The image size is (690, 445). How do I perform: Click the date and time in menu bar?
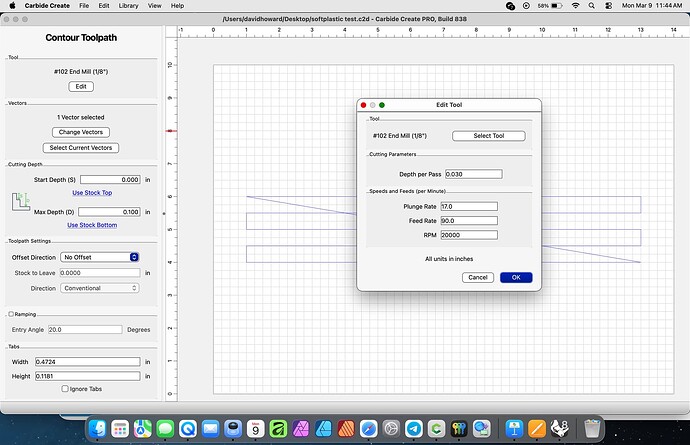click(652, 6)
